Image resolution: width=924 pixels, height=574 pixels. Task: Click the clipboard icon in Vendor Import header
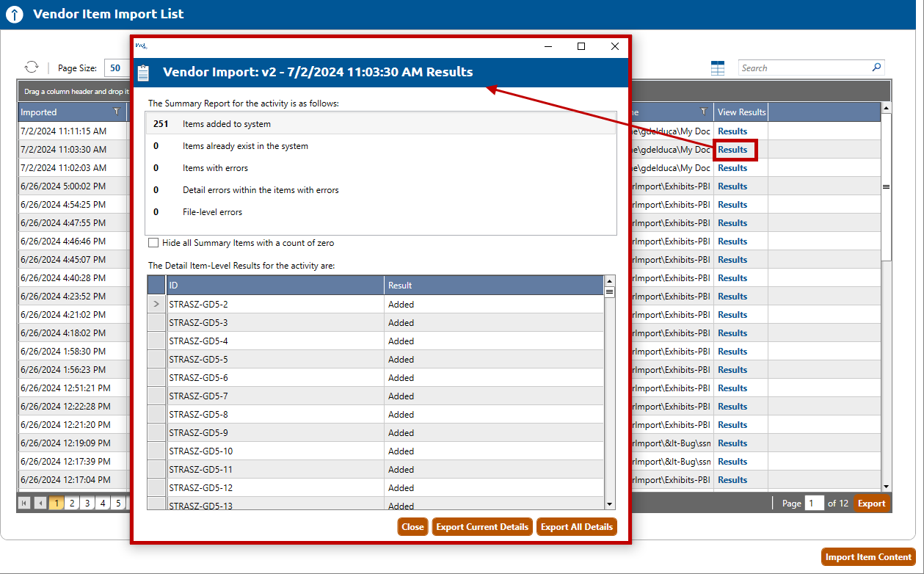point(144,73)
